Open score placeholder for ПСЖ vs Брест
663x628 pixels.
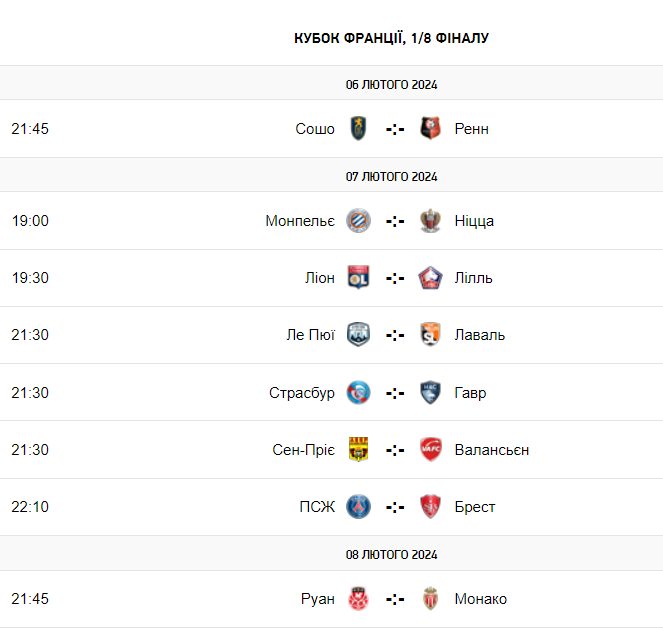pyautogui.click(x=395, y=507)
